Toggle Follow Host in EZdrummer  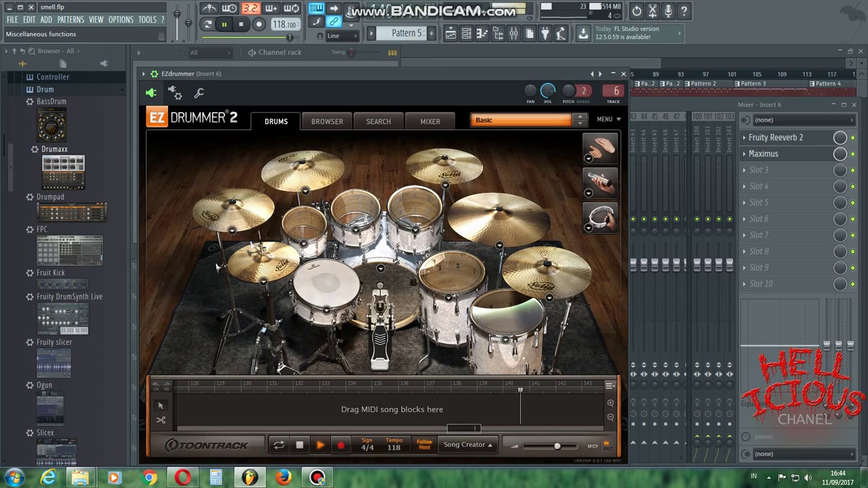[425, 445]
